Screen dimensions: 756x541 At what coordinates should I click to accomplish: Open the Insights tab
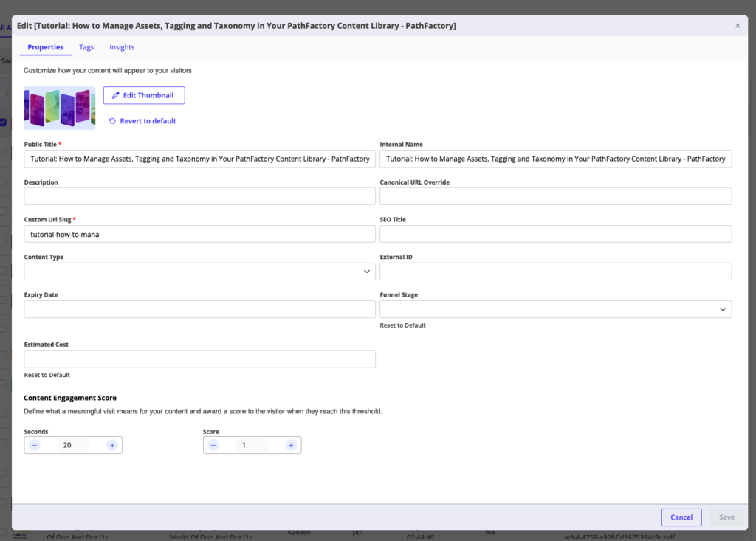[x=122, y=47]
